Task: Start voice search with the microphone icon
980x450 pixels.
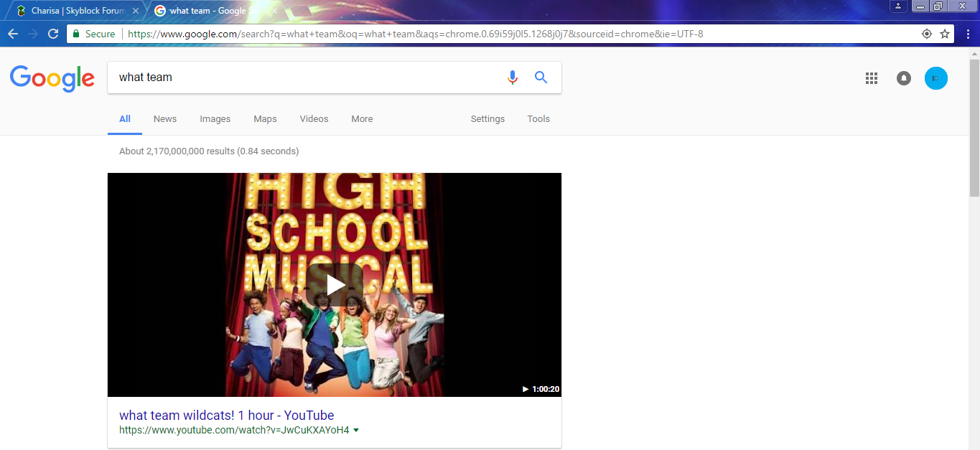Action: click(x=513, y=78)
